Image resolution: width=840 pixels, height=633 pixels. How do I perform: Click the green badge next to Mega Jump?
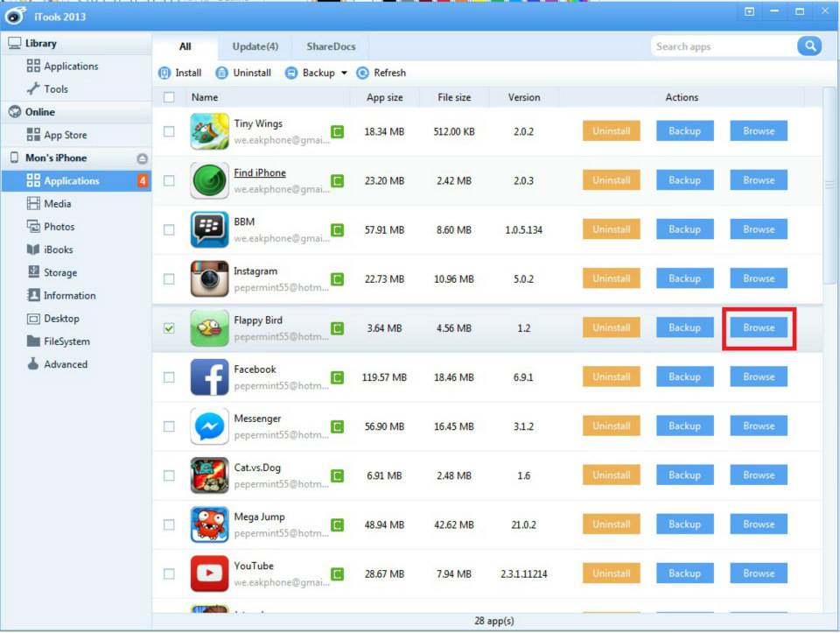coord(337,524)
